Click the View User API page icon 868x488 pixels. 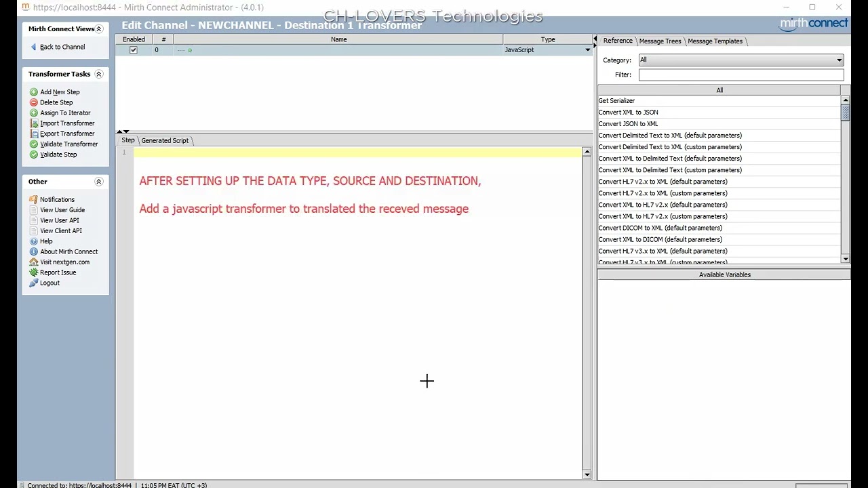(x=34, y=220)
